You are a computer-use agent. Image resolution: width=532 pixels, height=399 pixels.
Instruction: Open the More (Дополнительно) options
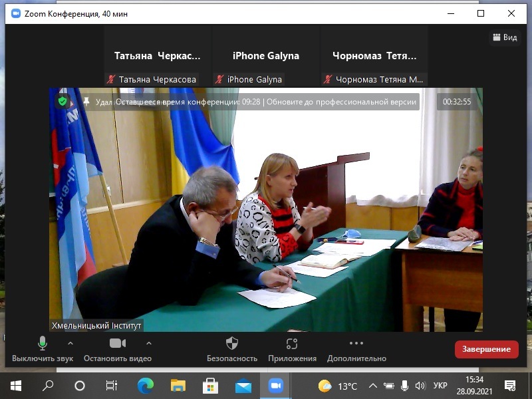coord(356,344)
